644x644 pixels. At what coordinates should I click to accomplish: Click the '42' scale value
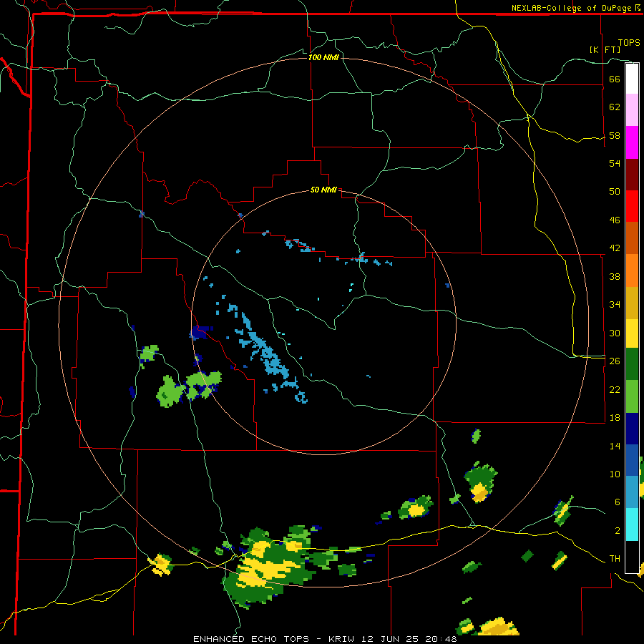(615, 248)
